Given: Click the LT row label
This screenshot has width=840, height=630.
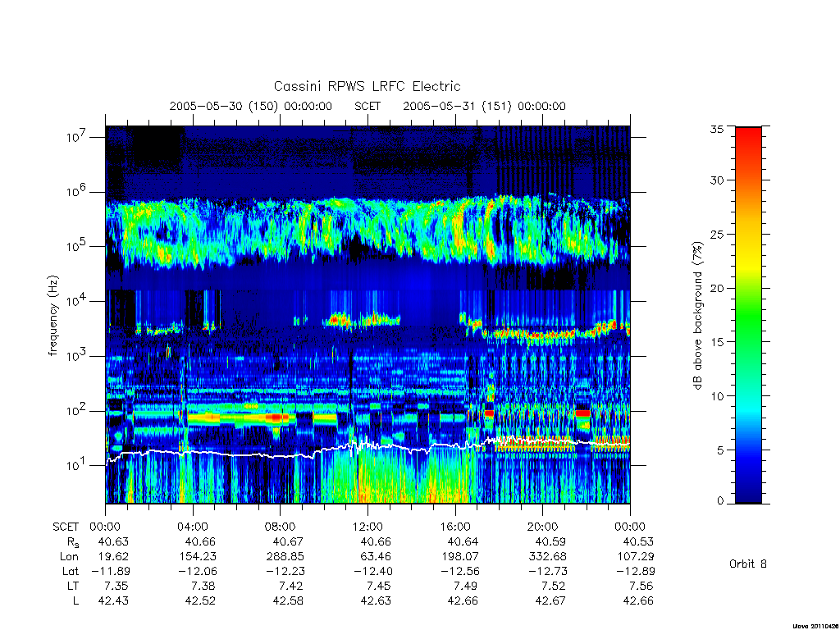Looking at the screenshot, I should click(73, 586).
